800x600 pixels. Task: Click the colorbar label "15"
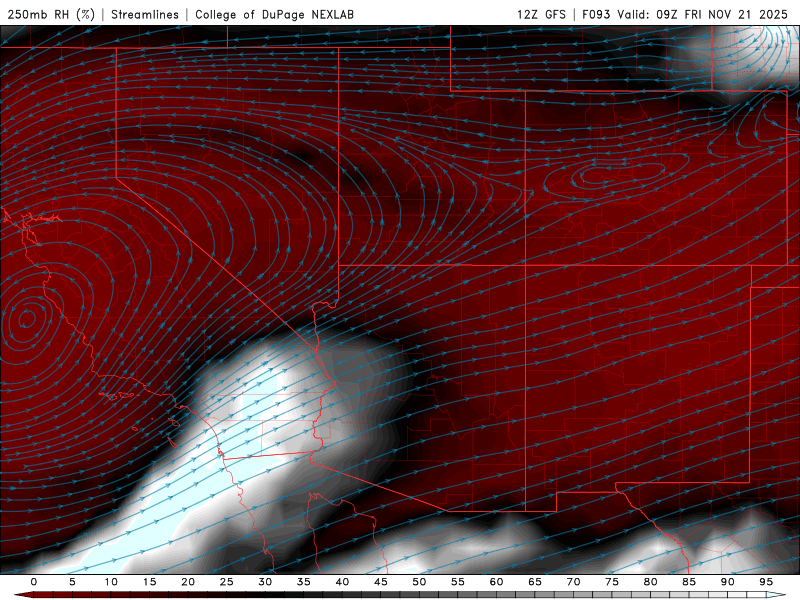pos(149,582)
